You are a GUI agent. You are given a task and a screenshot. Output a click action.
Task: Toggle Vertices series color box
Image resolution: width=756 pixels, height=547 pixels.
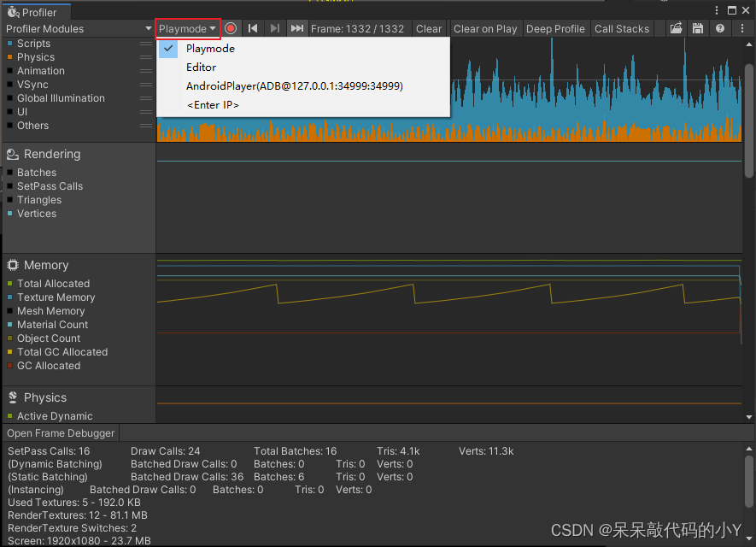[9, 213]
